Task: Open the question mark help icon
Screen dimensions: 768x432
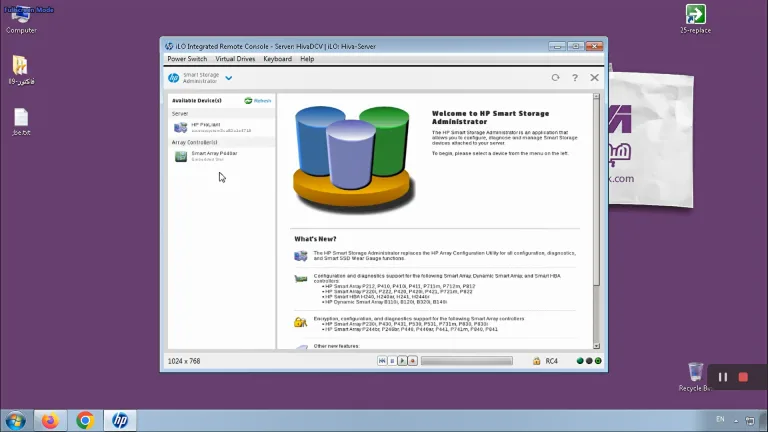Action: pyautogui.click(x=575, y=77)
